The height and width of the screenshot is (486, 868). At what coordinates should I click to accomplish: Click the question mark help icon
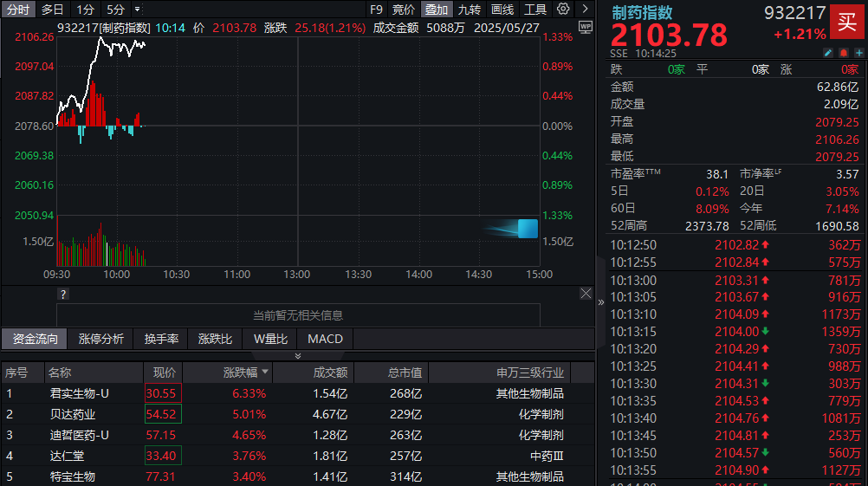tap(62, 295)
